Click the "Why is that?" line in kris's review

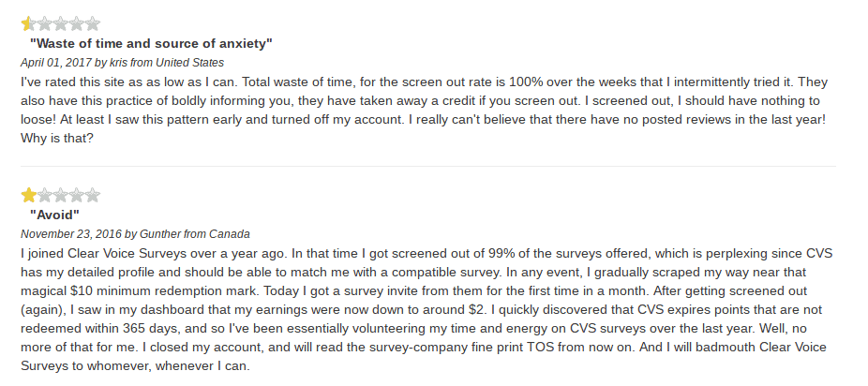[57, 139]
